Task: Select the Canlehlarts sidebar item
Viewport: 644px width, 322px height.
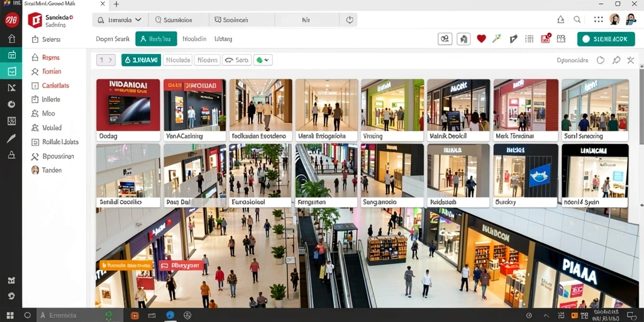Action: tap(55, 86)
